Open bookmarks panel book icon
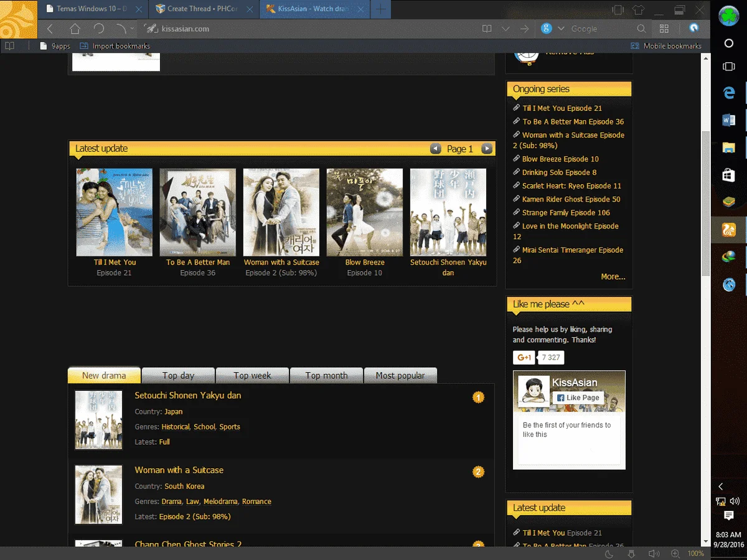 (9, 45)
